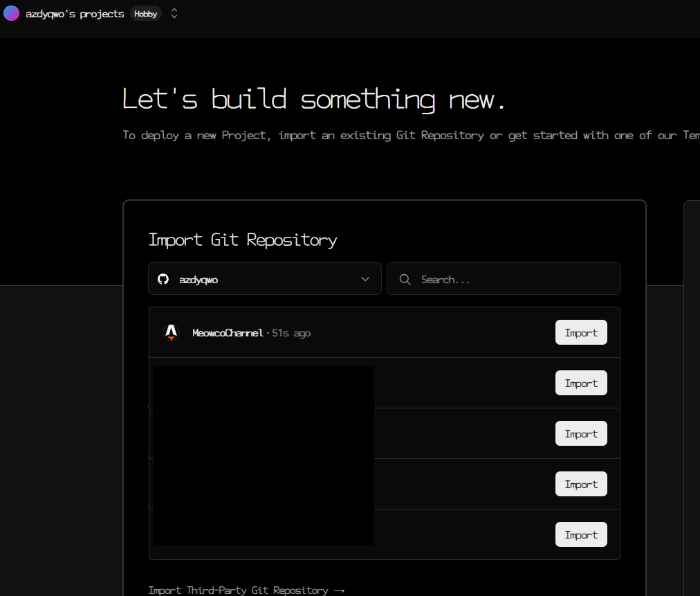700x596 pixels.
Task: Click the GitHub logo in the namespace selector
Action: click(163, 279)
